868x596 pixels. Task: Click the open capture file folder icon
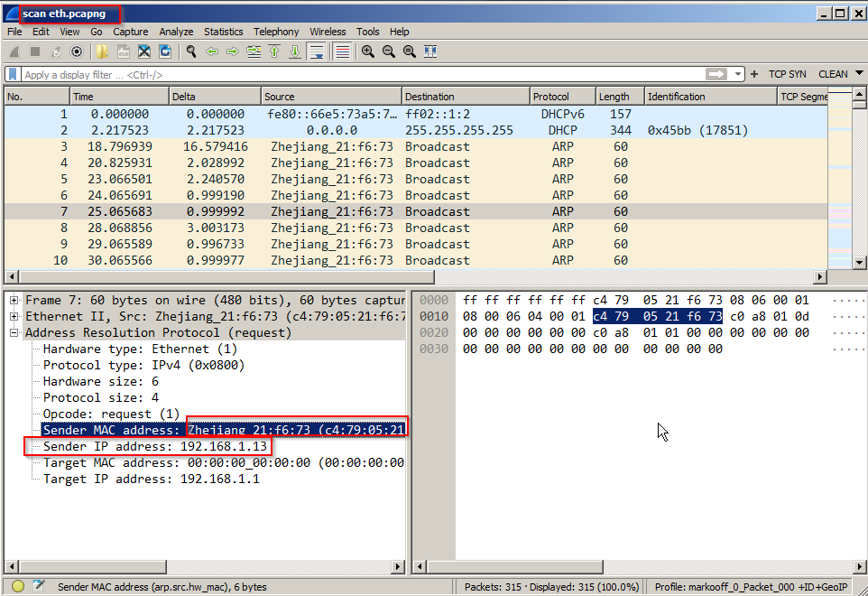(102, 51)
